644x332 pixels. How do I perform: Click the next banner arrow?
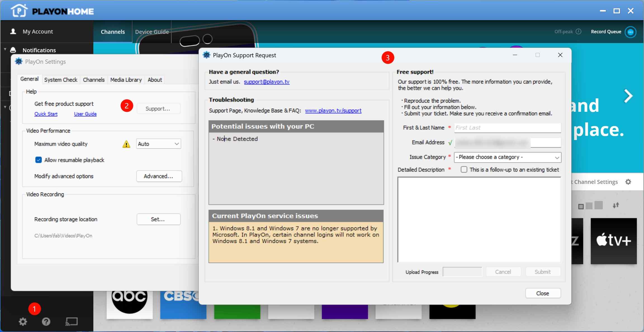click(628, 96)
